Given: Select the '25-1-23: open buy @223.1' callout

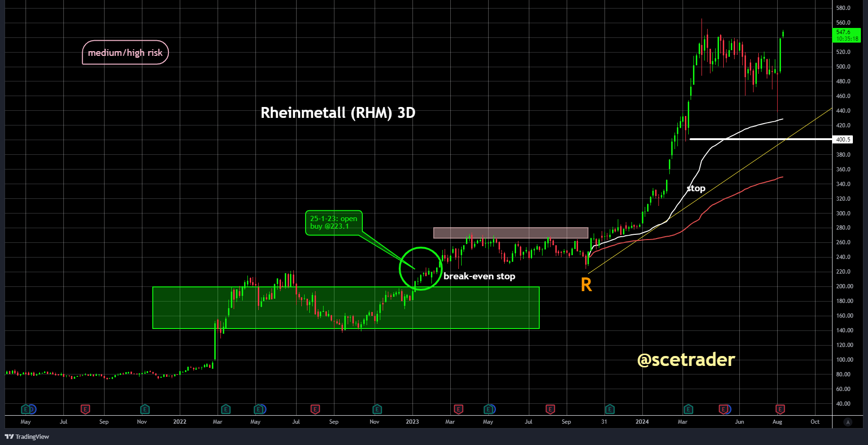Looking at the screenshot, I should tap(334, 222).
